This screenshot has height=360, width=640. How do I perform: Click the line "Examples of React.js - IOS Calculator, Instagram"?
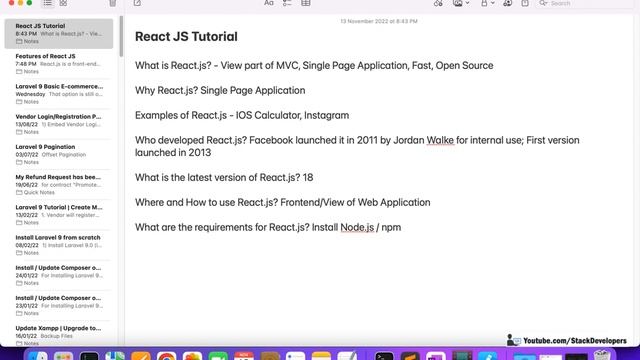tap(242, 115)
